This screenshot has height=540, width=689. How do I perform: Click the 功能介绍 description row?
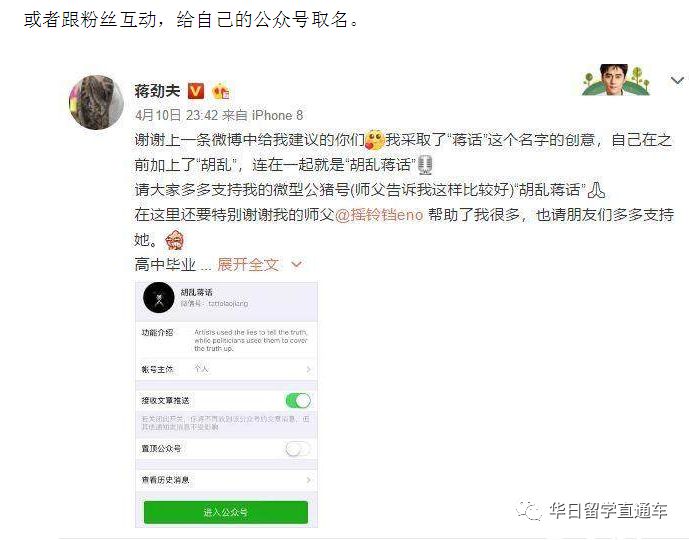coord(226,340)
